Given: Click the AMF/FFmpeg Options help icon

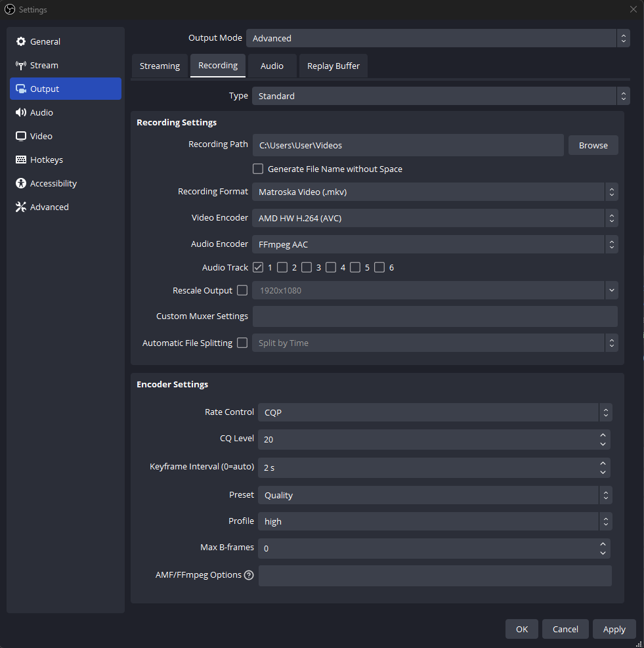Looking at the screenshot, I should (x=249, y=575).
